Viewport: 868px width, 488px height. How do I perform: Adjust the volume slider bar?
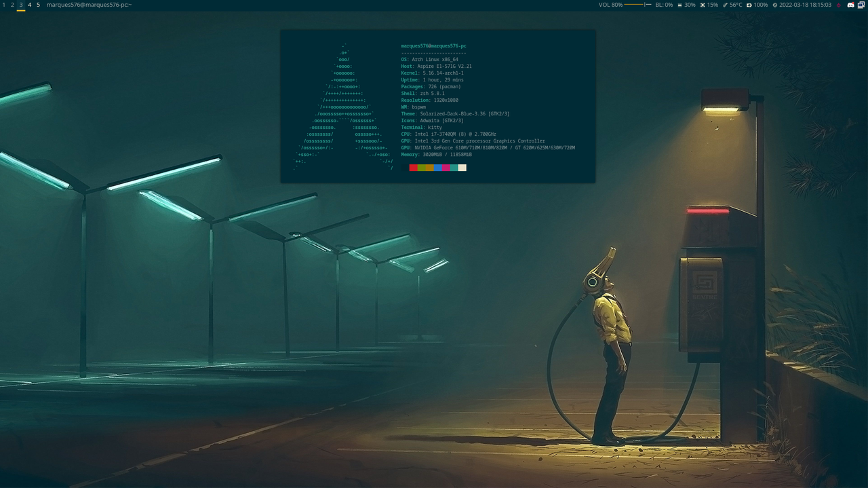637,5
